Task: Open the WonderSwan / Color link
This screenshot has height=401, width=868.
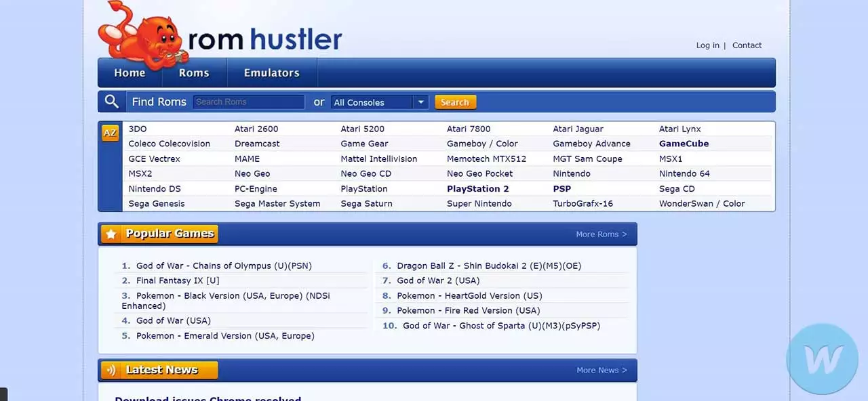Action: click(702, 203)
